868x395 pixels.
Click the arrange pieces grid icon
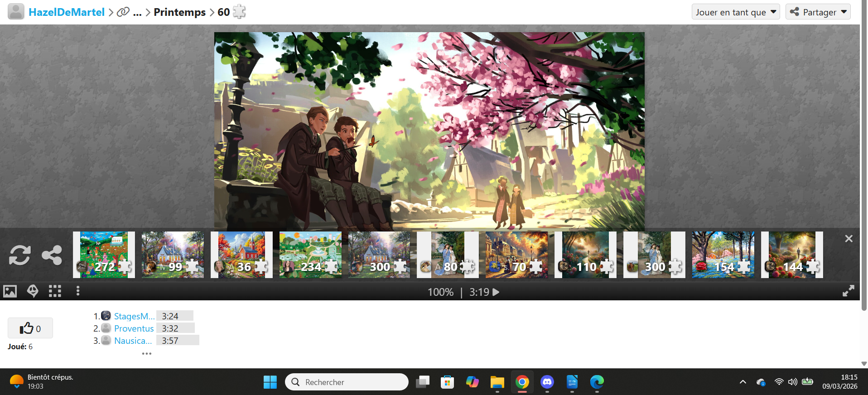point(55,291)
